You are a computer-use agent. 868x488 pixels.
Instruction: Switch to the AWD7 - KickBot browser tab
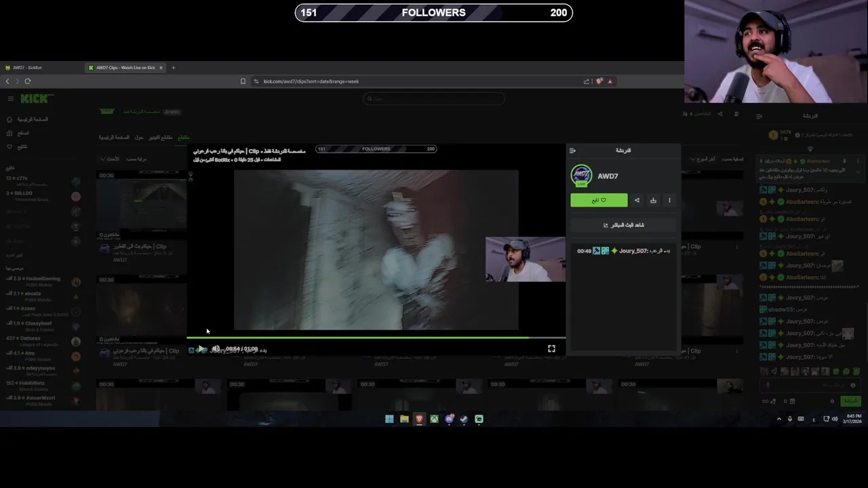41,68
